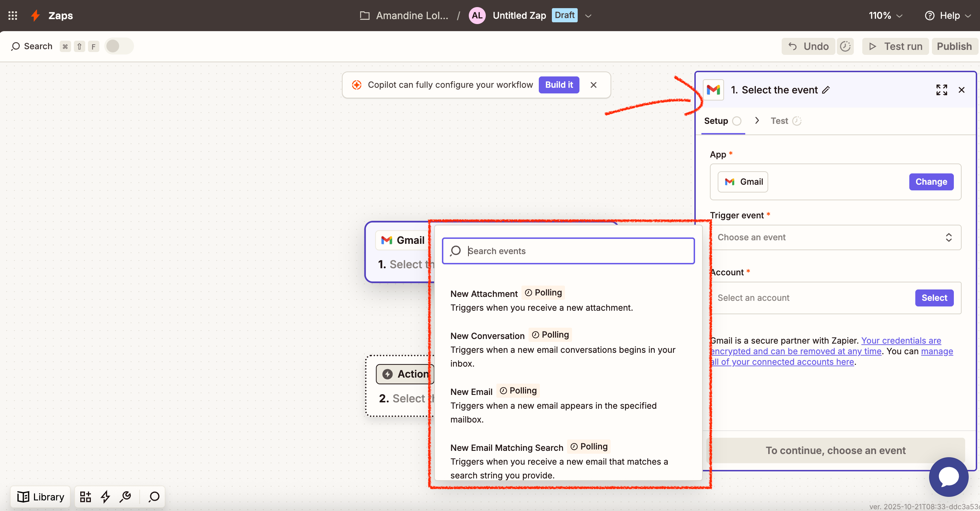Dismiss the Copilot banner with X

coord(594,85)
